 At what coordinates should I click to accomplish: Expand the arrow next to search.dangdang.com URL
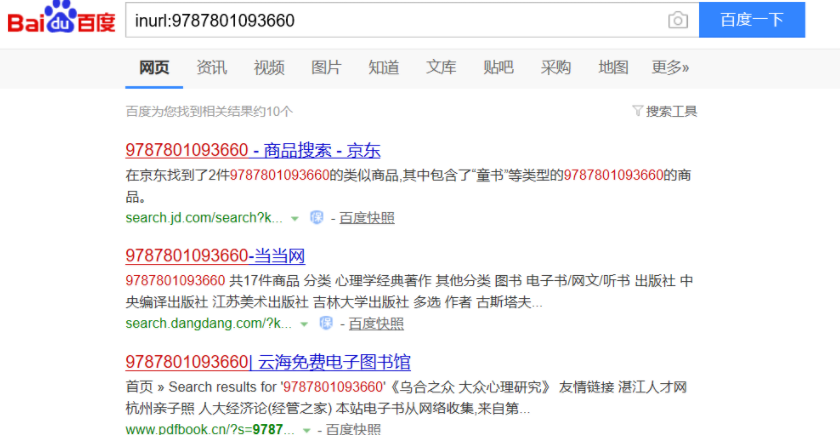pyautogui.click(x=304, y=324)
